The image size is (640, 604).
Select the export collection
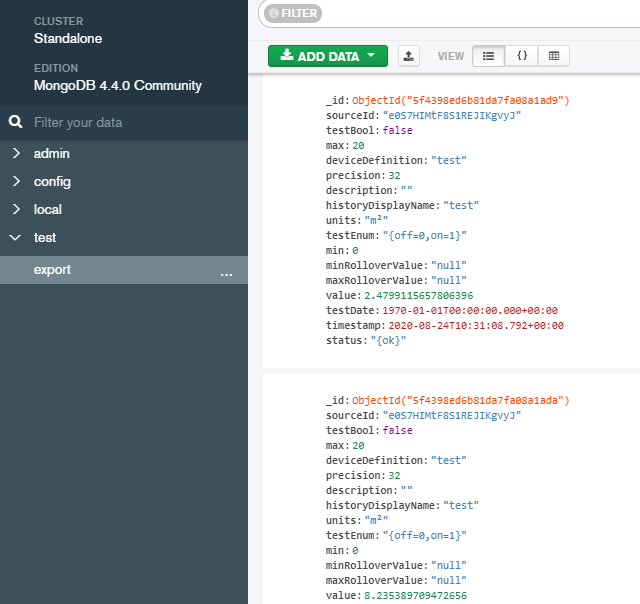point(53,270)
